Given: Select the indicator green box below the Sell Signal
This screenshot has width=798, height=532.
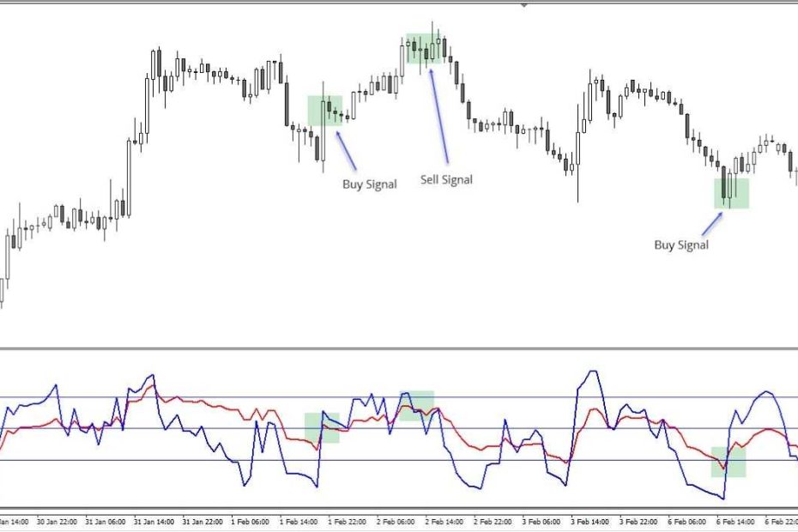Looking at the screenshot, I should 417,405.
